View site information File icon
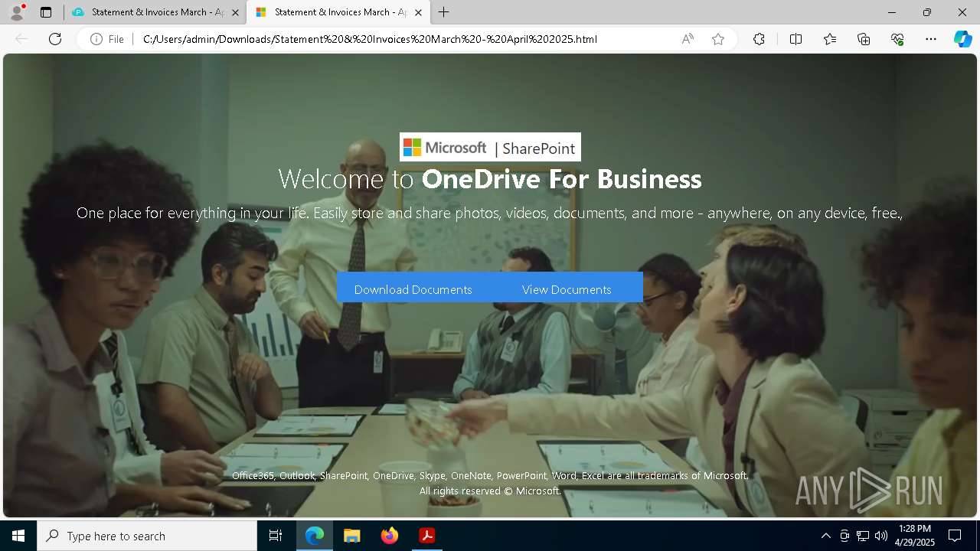This screenshot has height=551, width=980. point(106,39)
